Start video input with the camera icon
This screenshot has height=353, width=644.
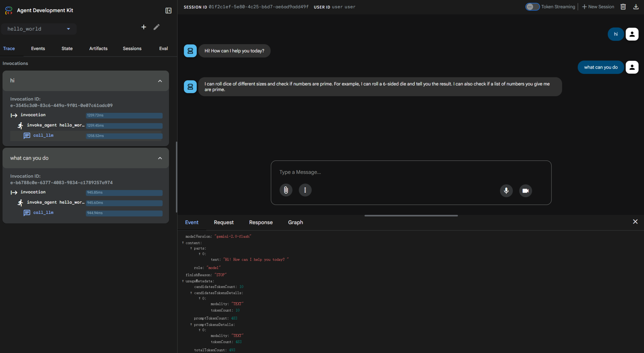click(x=525, y=190)
